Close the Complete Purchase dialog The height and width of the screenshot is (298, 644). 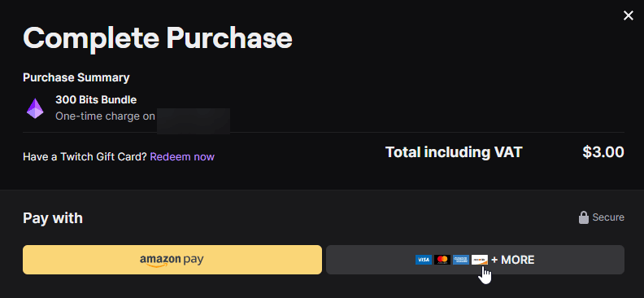click(x=628, y=15)
